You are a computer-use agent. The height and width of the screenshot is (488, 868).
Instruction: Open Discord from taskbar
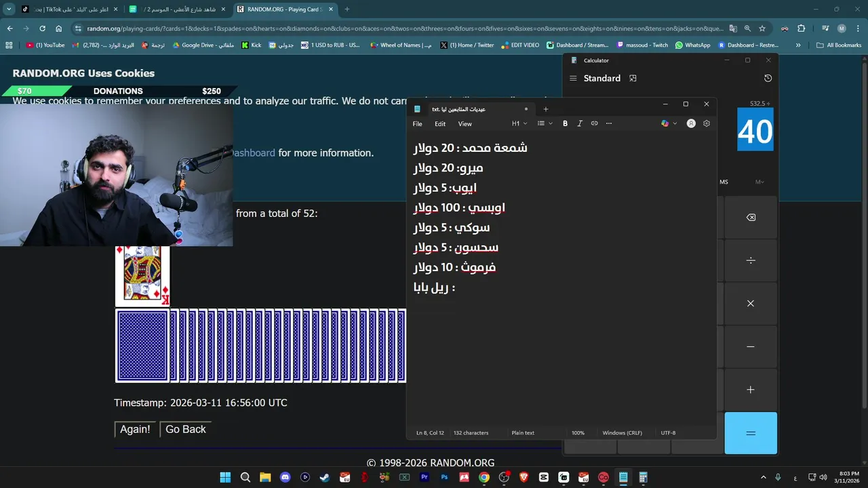tap(285, 477)
